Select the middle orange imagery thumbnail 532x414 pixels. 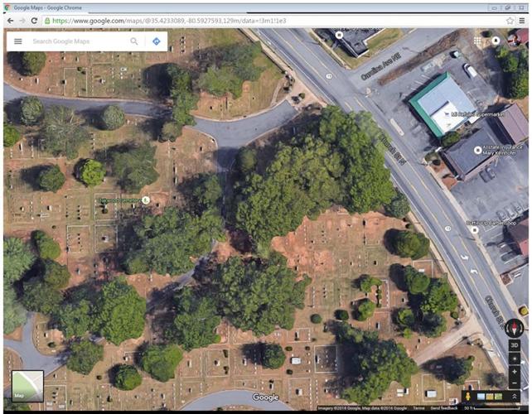pyautogui.click(x=490, y=397)
